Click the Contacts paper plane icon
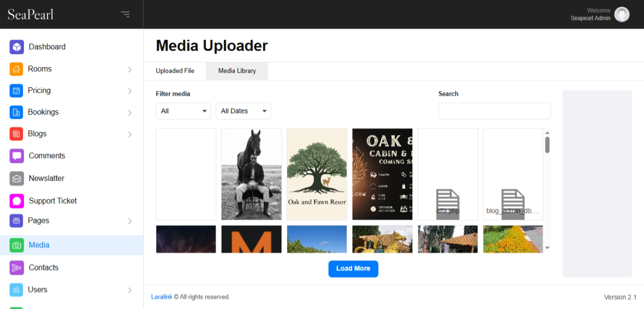The height and width of the screenshot is (309, 644). point(17,267)
